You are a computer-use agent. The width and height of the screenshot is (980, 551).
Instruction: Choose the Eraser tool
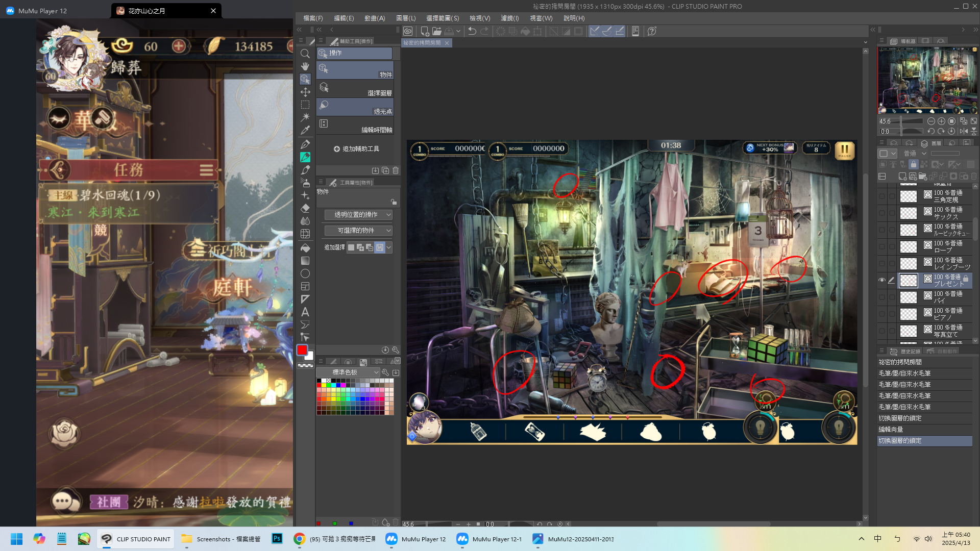(x=305, y=208)
